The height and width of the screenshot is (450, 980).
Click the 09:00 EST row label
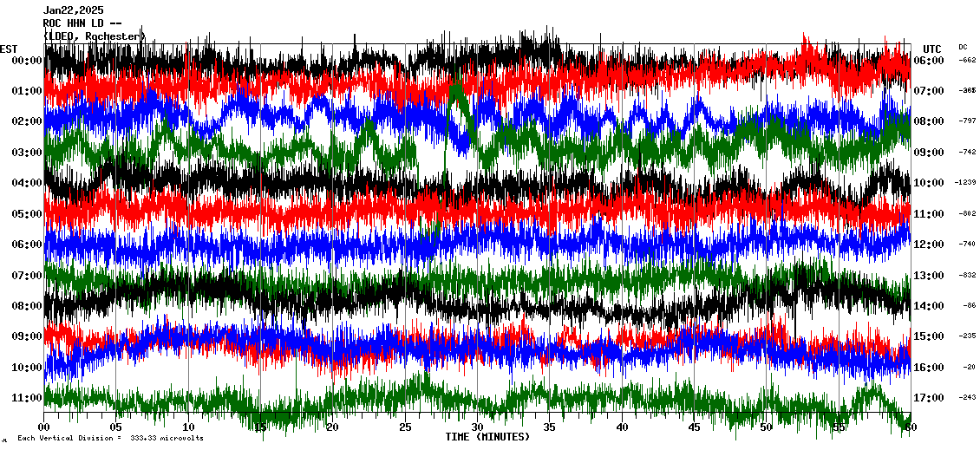[26, 336]
